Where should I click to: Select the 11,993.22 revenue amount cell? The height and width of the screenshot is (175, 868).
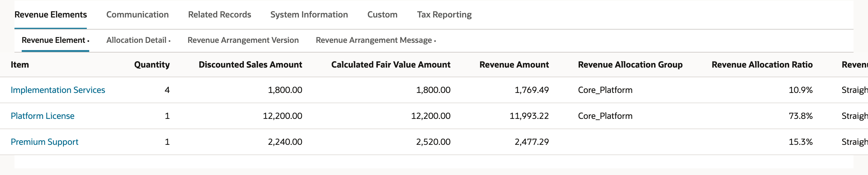(529, 116)
